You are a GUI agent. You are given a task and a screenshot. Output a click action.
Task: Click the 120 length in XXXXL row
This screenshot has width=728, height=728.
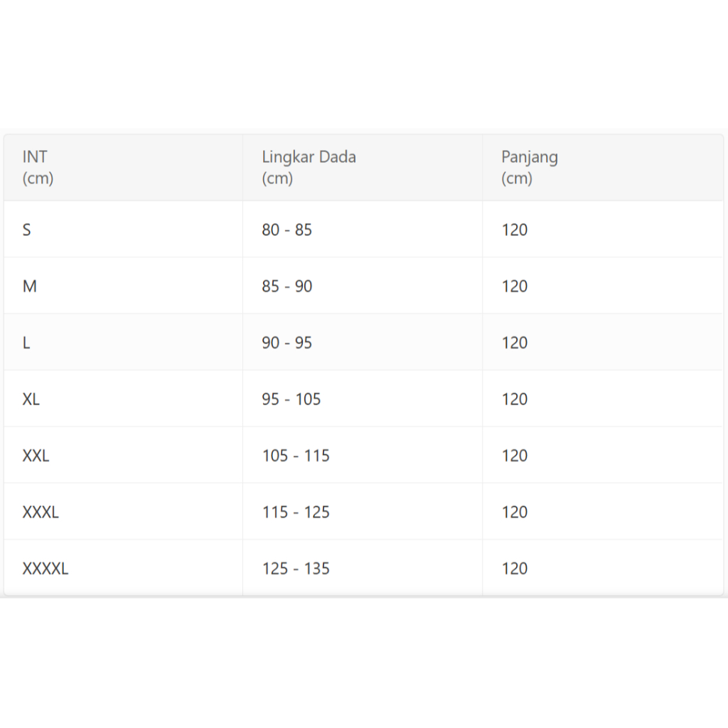(514, 568)
